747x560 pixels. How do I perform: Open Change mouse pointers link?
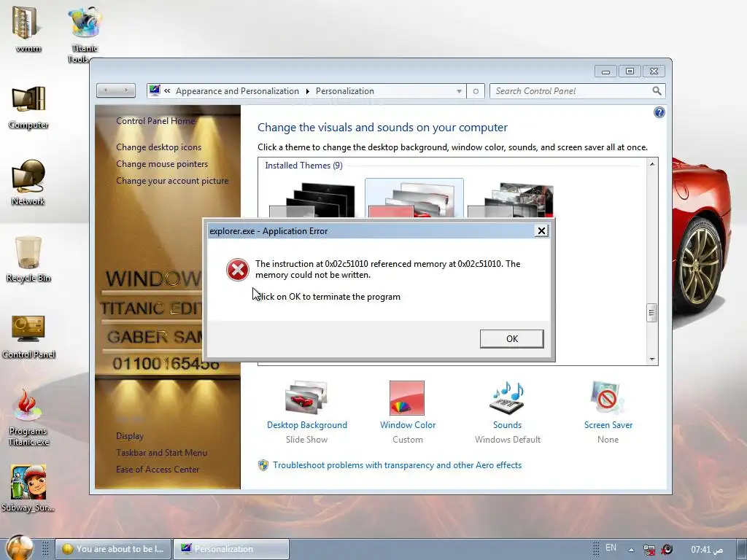tap(162, 164)
